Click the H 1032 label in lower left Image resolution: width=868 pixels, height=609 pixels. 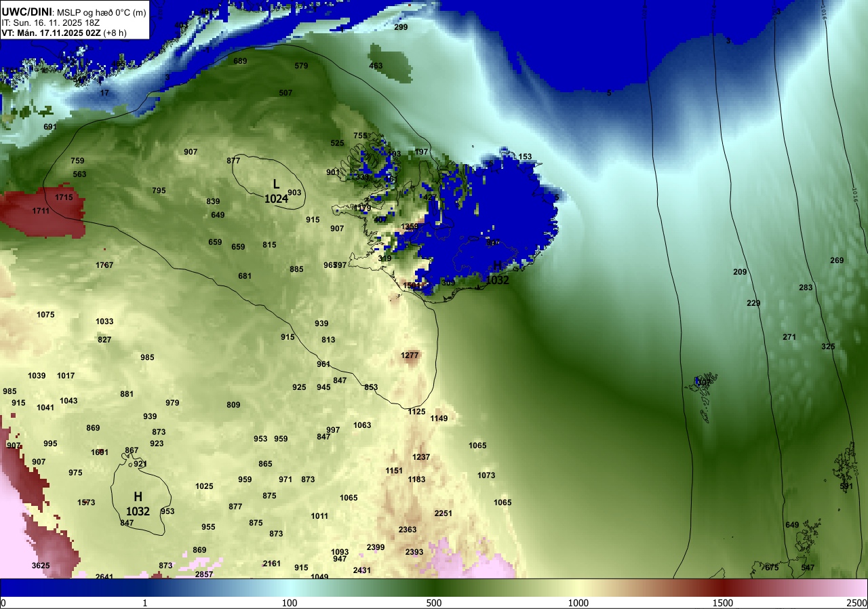coord(138,504)
